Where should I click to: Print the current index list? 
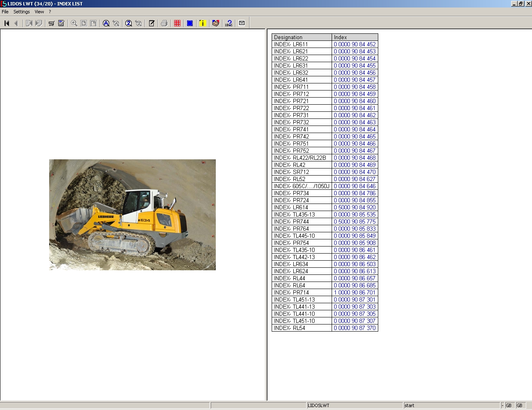[x=163, y=23]
